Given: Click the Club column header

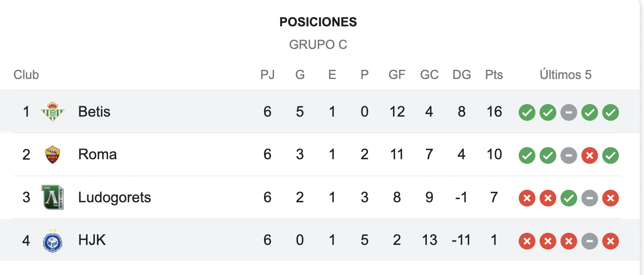Looking at the screenshot, I should coord(26,75).
